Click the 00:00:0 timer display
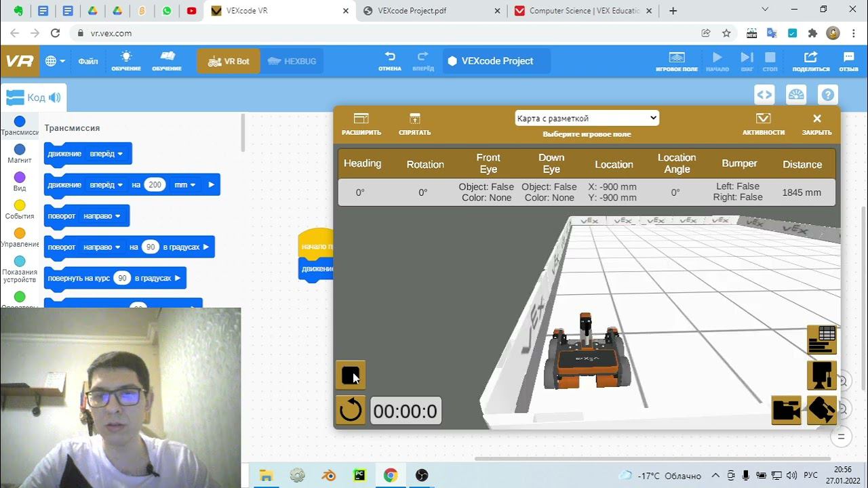 click(x=406, y=411)
